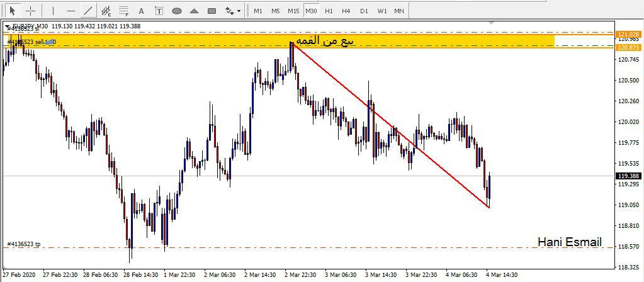644x282 pixels.
Task: Switch chart to M15 timeframe
Action: (x=293, y=11)
